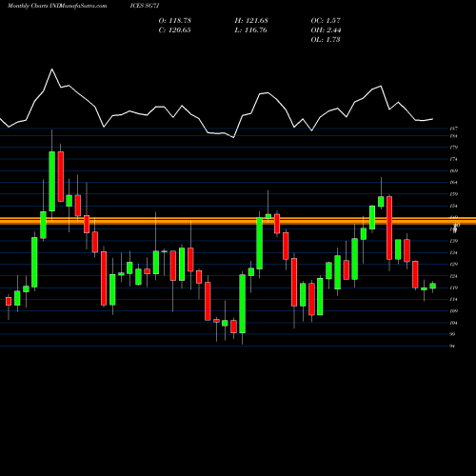
Task: Select the low value L: 116.76
Action: pyautogui.click(x=250, y=30)
